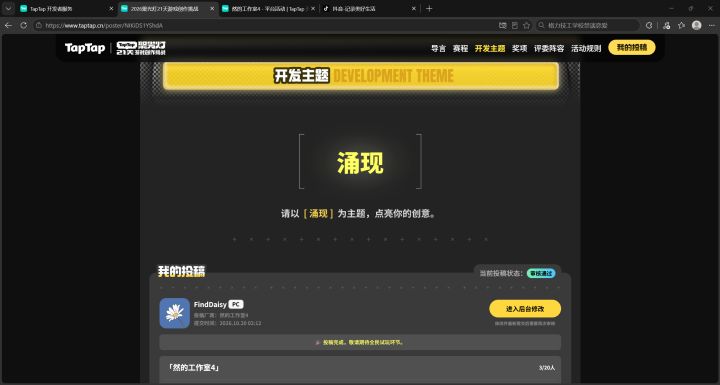Click the reader view icon in address bar
Screen dimensions: 720x385
pos(515,25)
